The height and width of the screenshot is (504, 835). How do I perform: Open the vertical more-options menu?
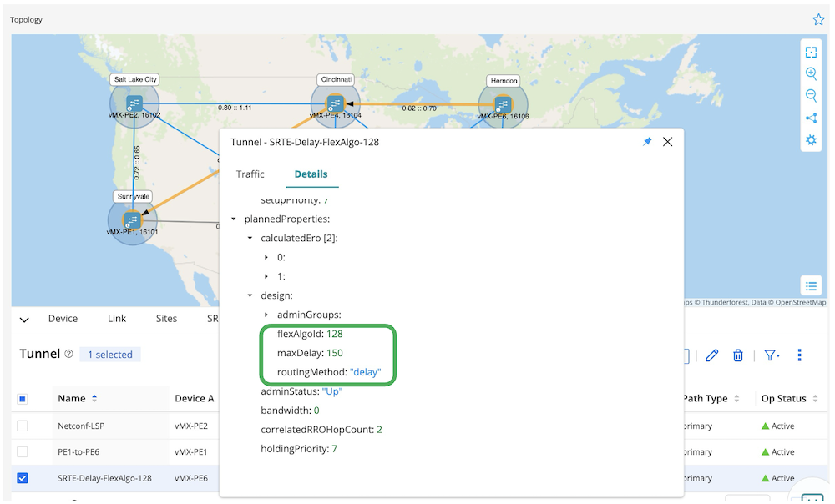point(799,355)
